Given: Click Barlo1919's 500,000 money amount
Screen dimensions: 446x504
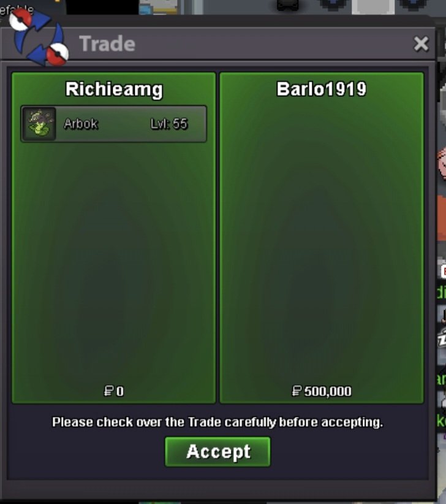Looking at the screenshot, I should (x=328, y=391).
